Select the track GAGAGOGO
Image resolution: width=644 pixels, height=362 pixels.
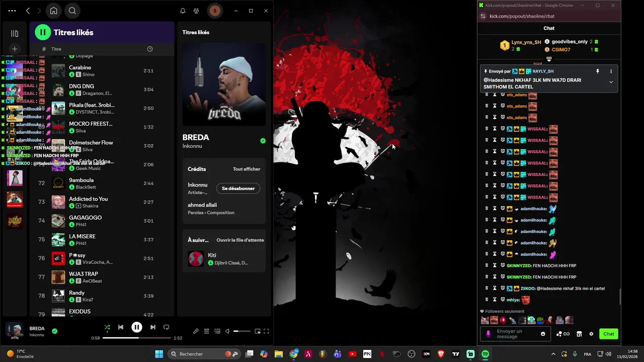coord(102,221)
